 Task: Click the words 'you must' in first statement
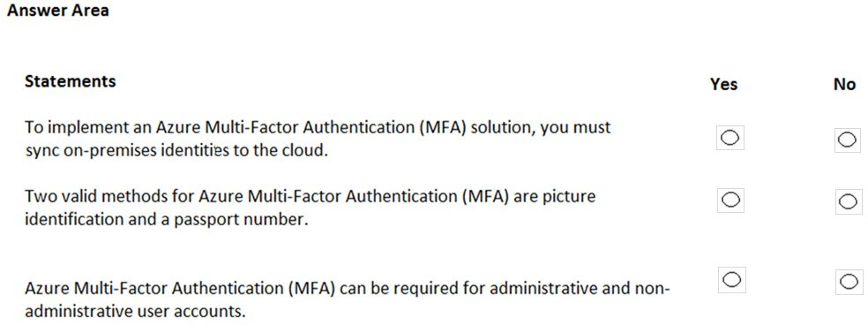(x=576, y=128)
